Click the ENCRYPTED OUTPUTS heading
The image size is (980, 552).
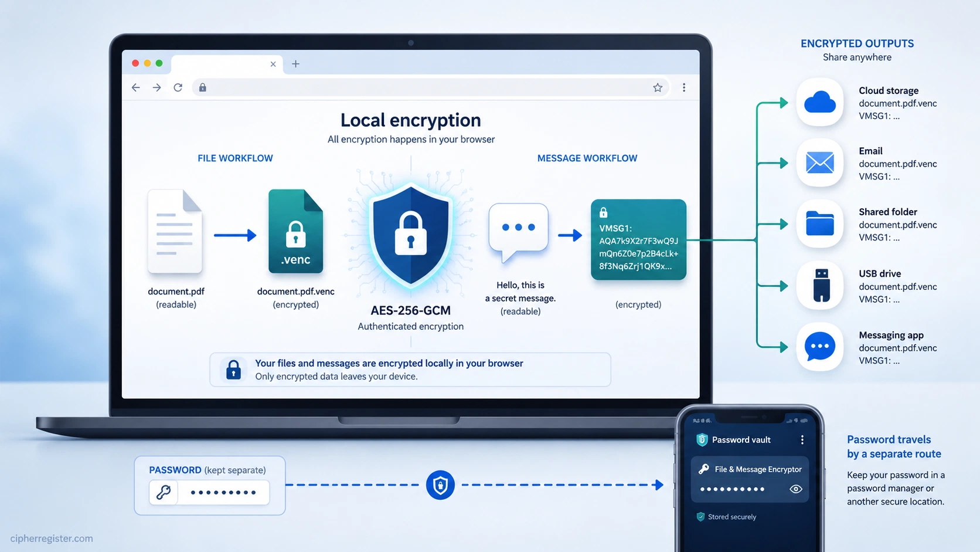tap(857, 43)
